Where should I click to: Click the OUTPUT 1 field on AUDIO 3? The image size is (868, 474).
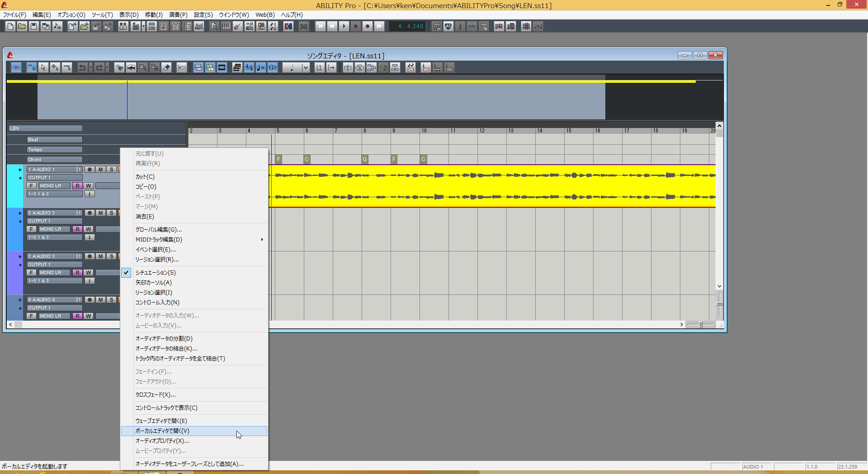click(54, 265)
